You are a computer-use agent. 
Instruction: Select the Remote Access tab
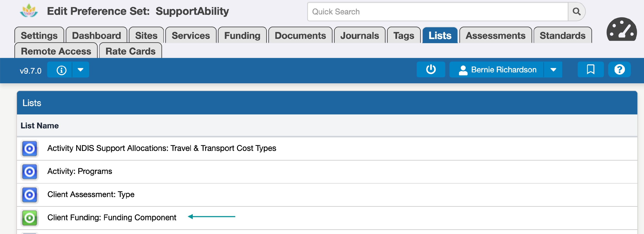pyautogui.click(x=56, y=51)
